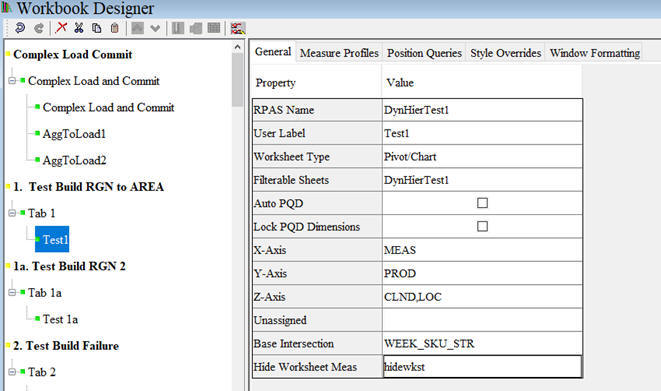
Task: Open the Measure Profiles tab
Action: point(339,53)
